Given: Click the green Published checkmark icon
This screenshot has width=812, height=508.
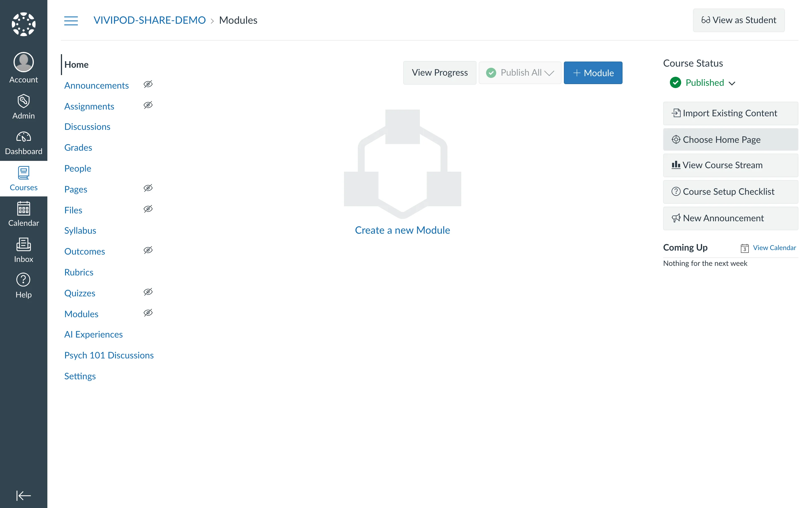Looking at the screenshot, I should pyautogui.click(x=676, y=83).
